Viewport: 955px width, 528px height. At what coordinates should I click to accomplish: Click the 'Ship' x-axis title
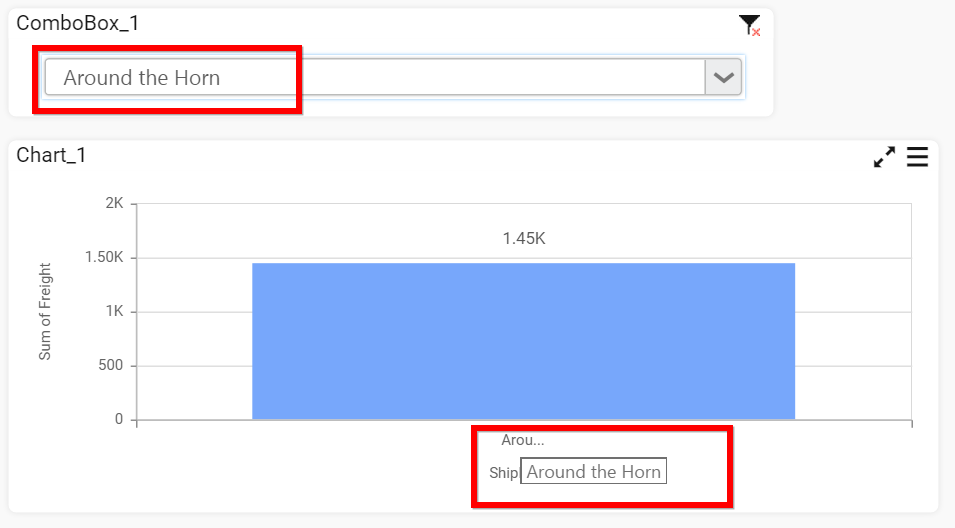503,473
